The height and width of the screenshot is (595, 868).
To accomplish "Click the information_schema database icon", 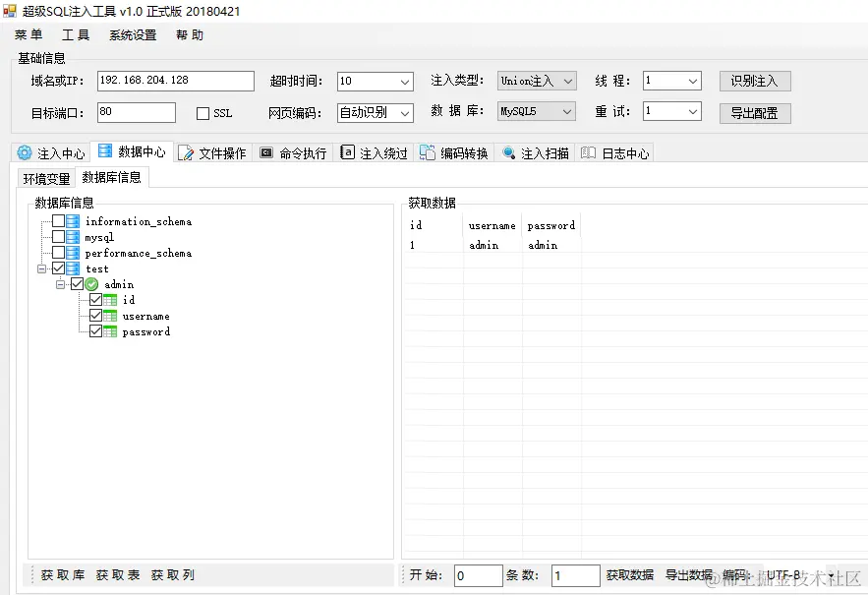I will click(x=73, y=221).
